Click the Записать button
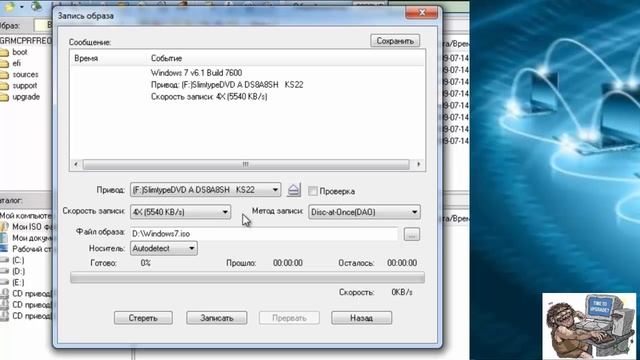The height and width of the screenshot is (360, 640). tap(216, 318)
